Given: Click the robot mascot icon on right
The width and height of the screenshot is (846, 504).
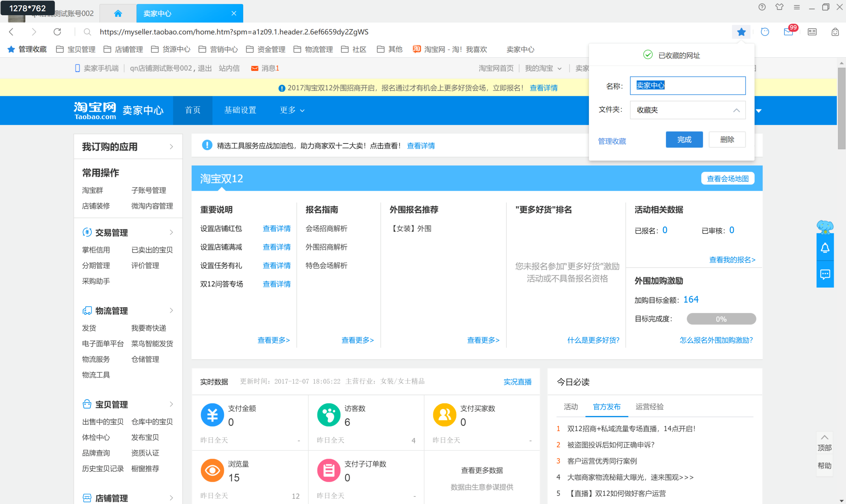Looking at the screenshot, I should (825, 227).
